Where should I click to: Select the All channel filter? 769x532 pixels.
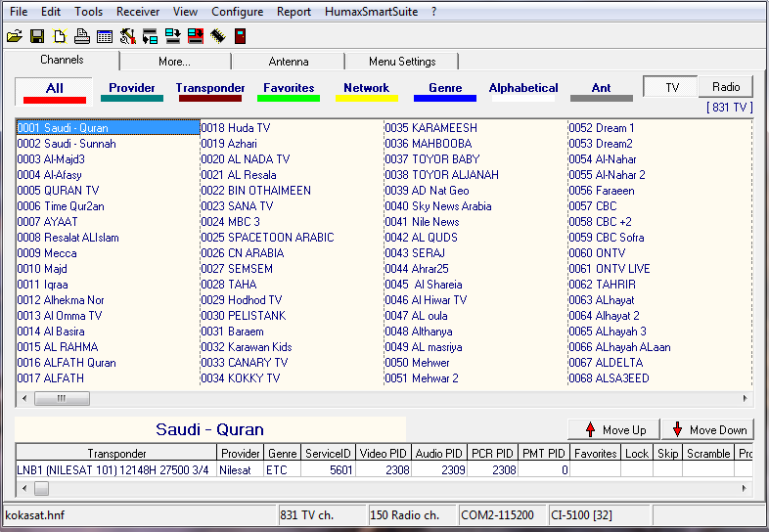[54, 92]
